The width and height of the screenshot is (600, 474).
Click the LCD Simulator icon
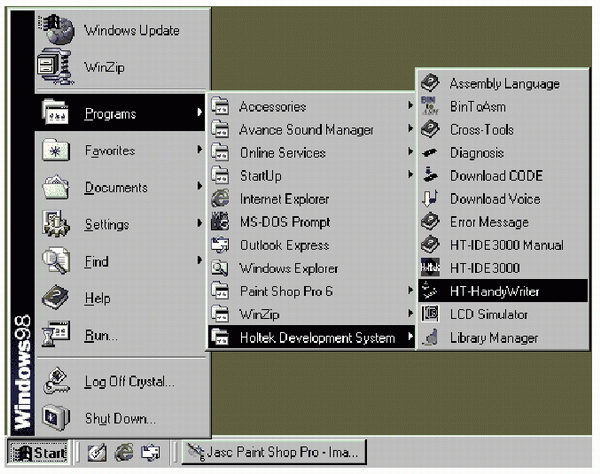(430, 314)
